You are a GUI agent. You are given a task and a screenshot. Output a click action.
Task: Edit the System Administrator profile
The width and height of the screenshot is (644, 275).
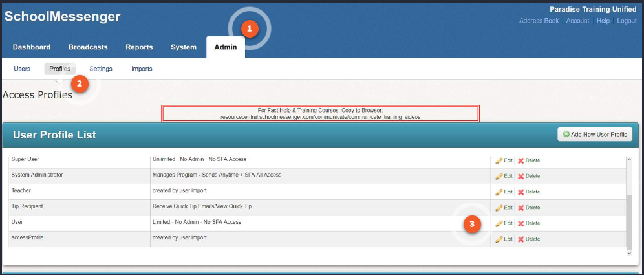(504, 176)
